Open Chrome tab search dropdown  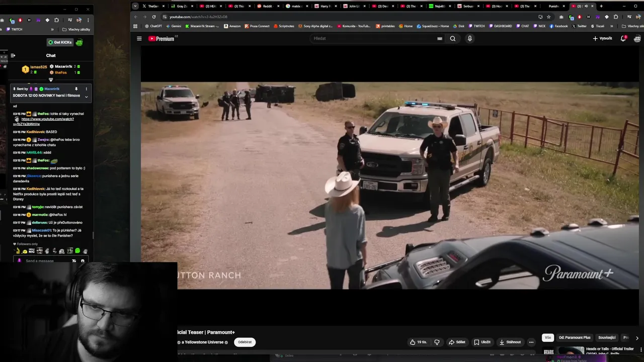point(135,6)
